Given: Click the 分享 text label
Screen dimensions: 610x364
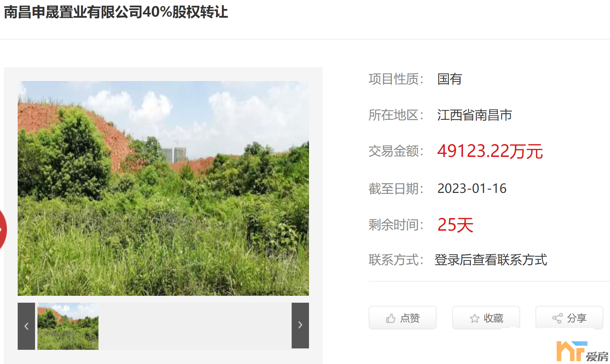Looking at the screenshot, I should point(577,318).
